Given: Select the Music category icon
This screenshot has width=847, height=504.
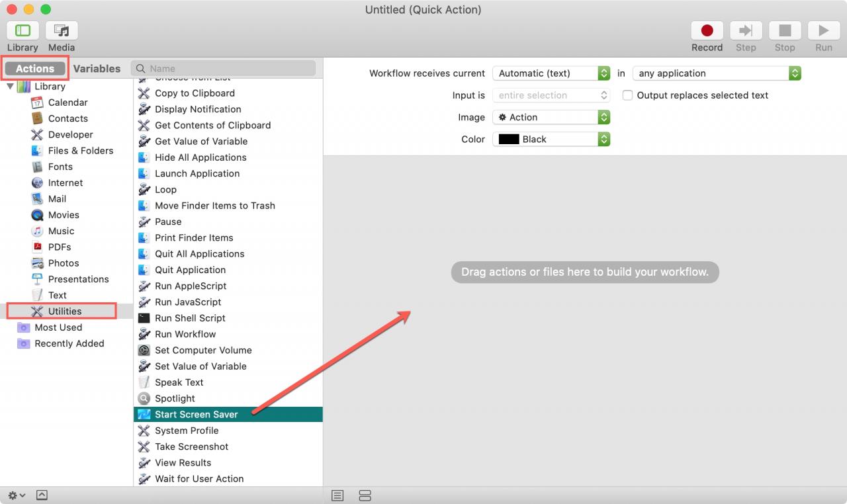Looking at the screenshot, I should [x=37, y=231].
